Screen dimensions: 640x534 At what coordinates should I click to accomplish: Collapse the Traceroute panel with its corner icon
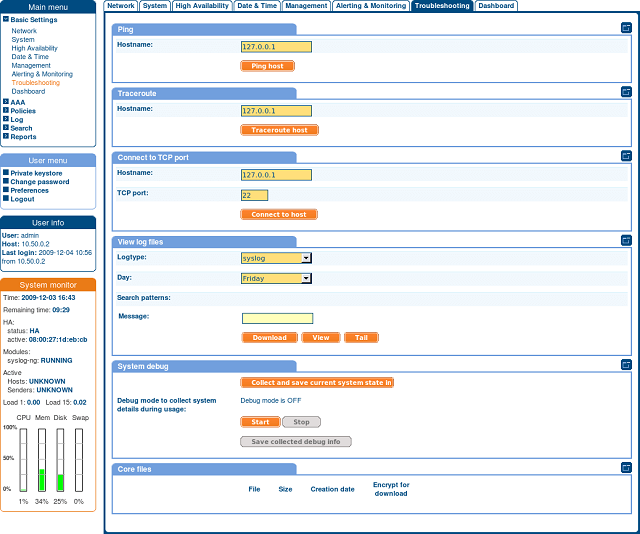pyautogui.click(x=626, y=92)
